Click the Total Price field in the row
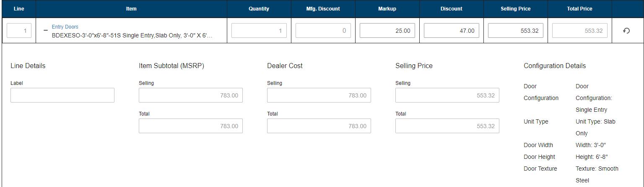The image size is (644, 187). click(x=580, y=31)
